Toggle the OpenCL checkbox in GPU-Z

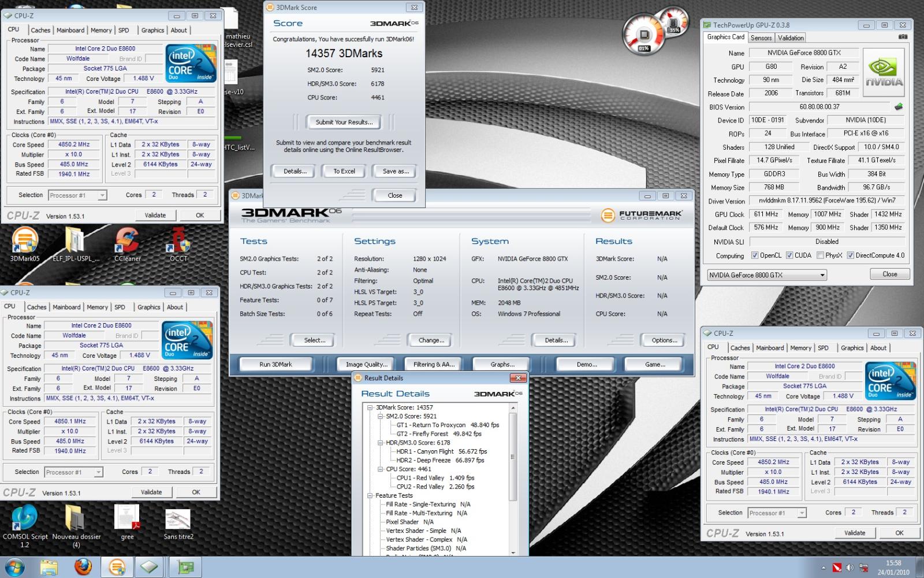[x=755, y=255]
